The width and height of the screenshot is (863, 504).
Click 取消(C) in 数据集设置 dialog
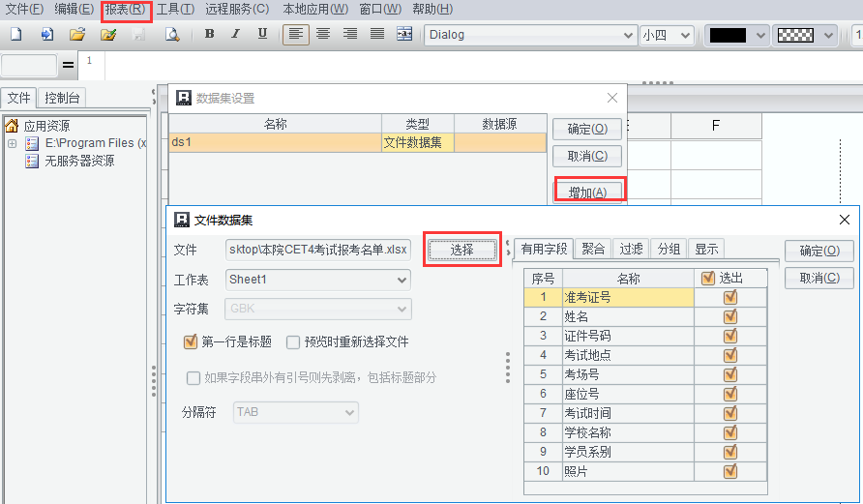[587, 156]
